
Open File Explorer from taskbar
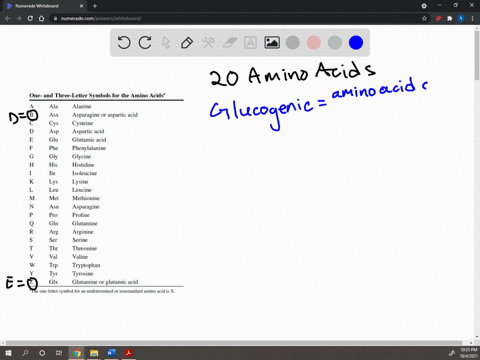click(x=94, y=353)
